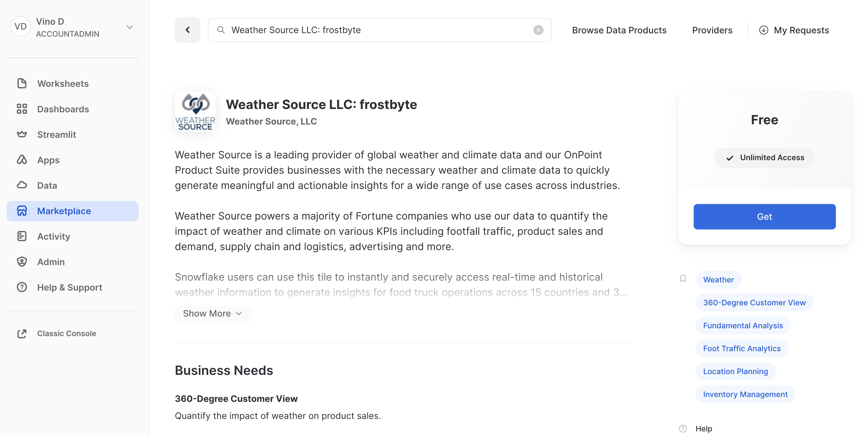
Task: Open the Providers tab
Action: [712, 30]
